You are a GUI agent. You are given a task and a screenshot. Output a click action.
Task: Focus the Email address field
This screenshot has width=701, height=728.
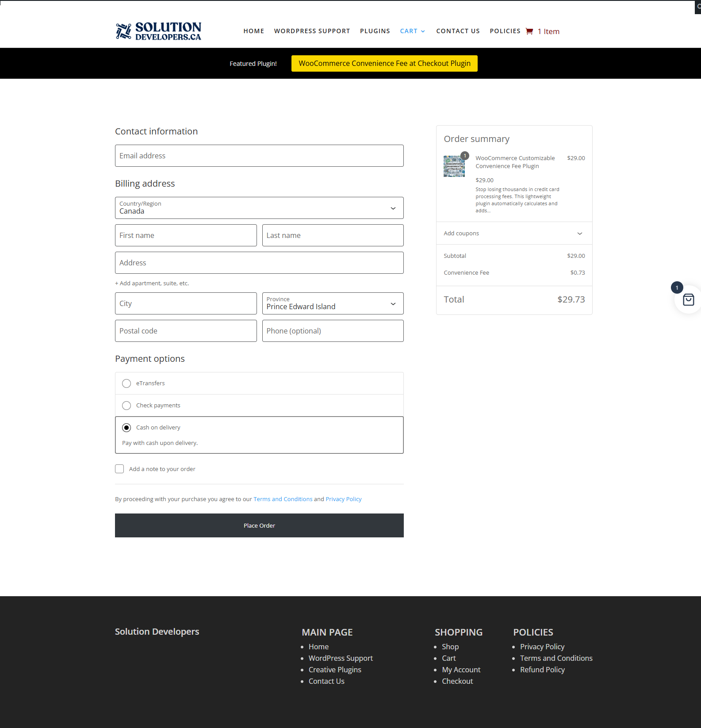click(x=259, y=156)
